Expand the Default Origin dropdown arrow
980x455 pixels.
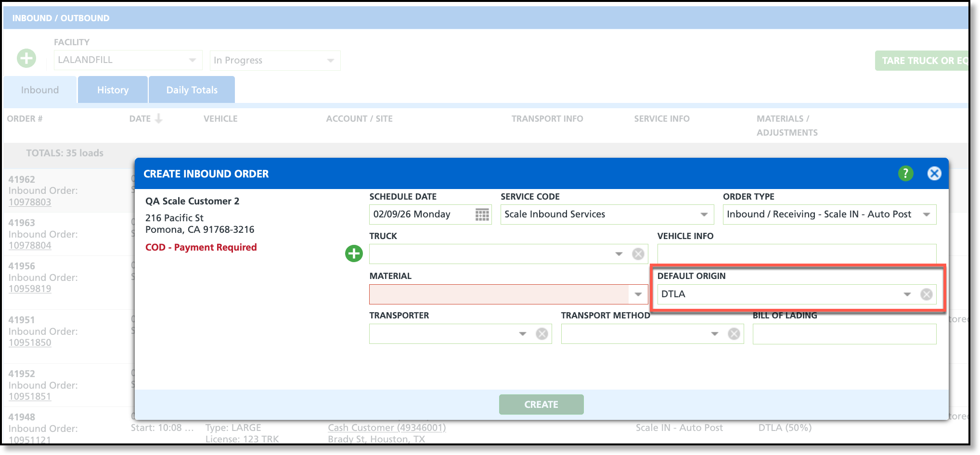pos(907,294)
